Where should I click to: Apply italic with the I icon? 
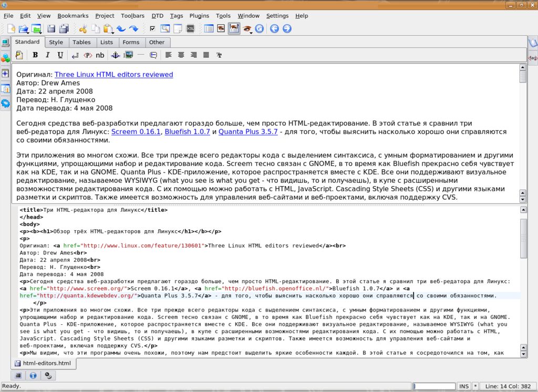[48, 55]
